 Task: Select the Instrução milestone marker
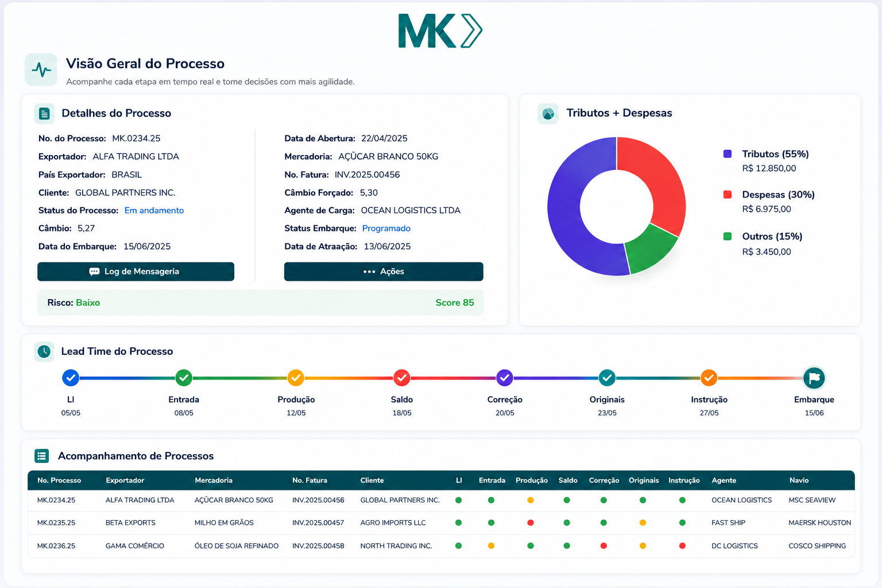click(x=709, y=378)
